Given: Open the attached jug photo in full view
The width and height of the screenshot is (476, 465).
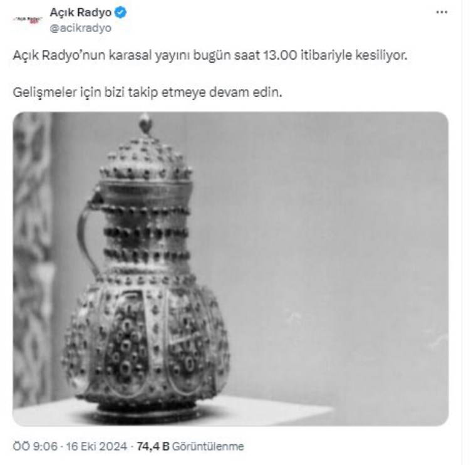Looking at the screenshot, I should click(x=230, y=269).
